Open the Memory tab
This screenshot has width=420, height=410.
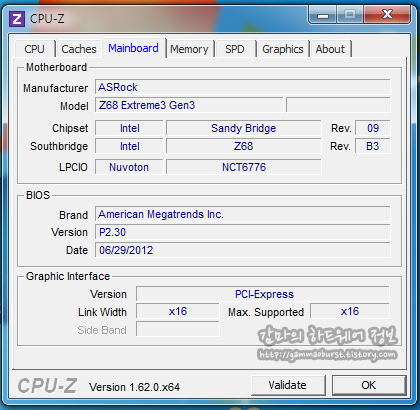[x=189, y=49]
